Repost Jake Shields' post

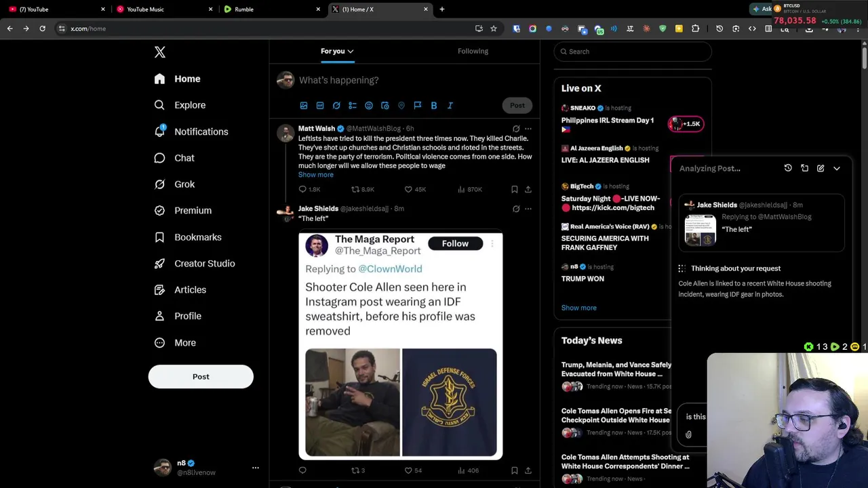click(x=358, y=470)
